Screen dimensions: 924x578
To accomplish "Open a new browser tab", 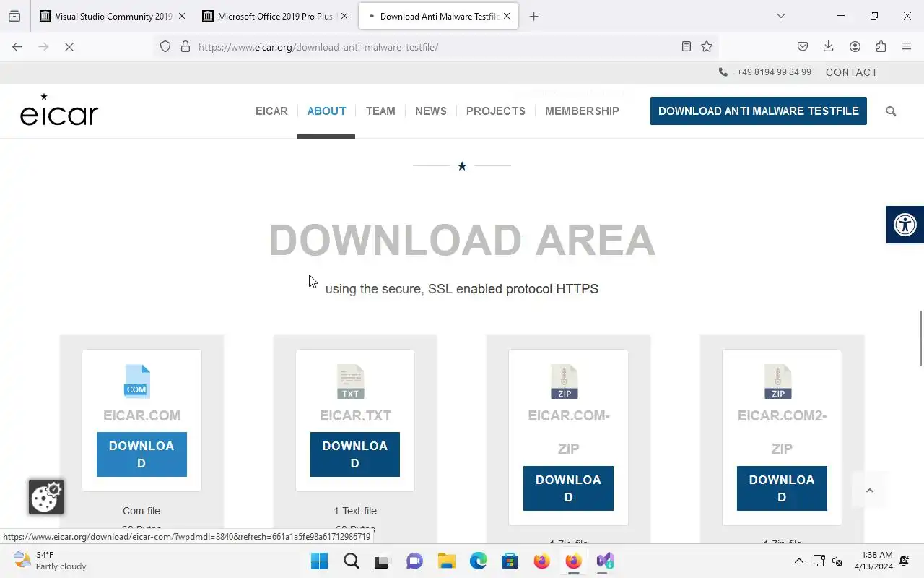I will click(533, 16).
